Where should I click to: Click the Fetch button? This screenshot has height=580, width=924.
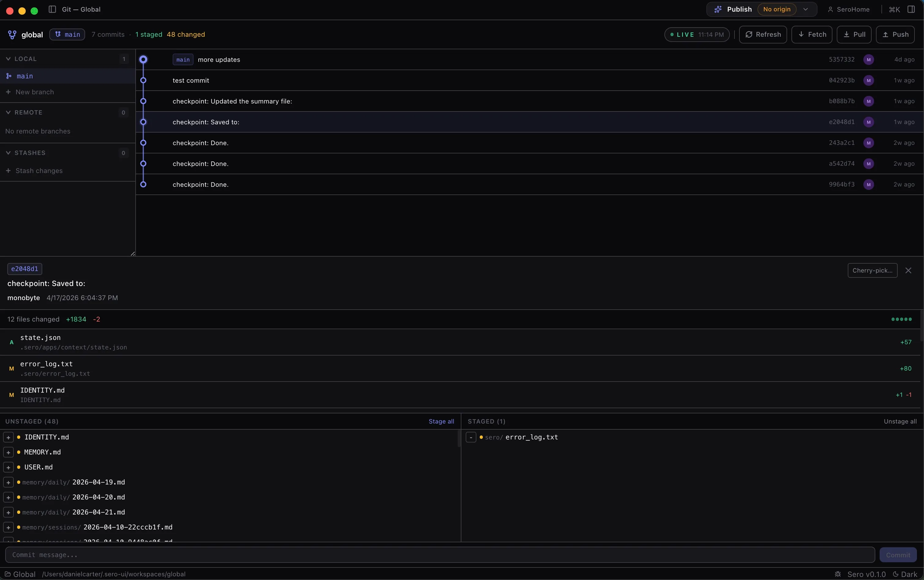tap(812, 35)
